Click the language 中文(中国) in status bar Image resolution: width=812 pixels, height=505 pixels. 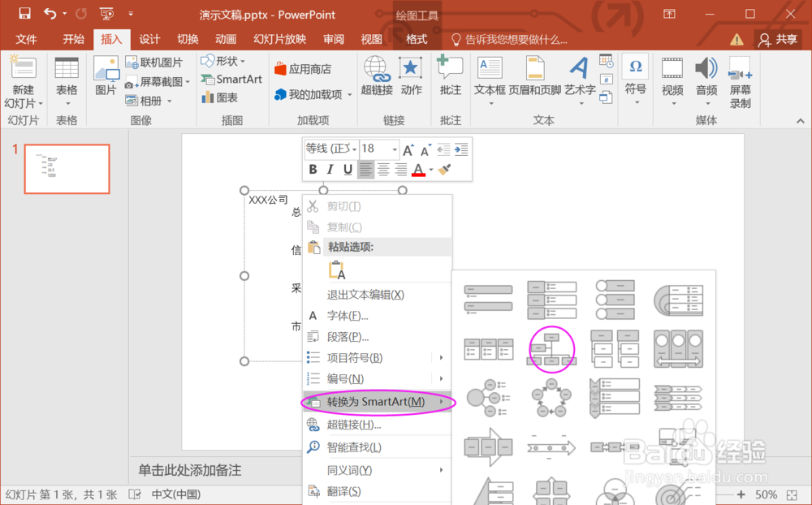click(176, 494)
